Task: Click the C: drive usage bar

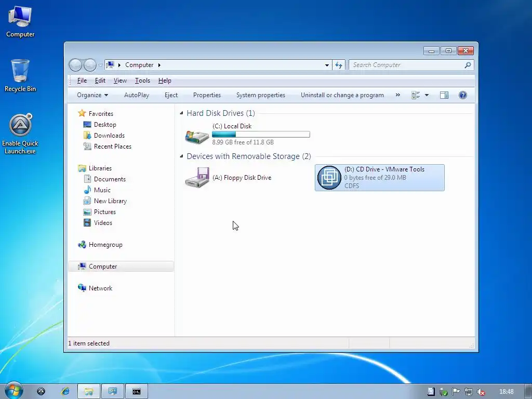Action: pyautogui.click(x=261, y=135)
